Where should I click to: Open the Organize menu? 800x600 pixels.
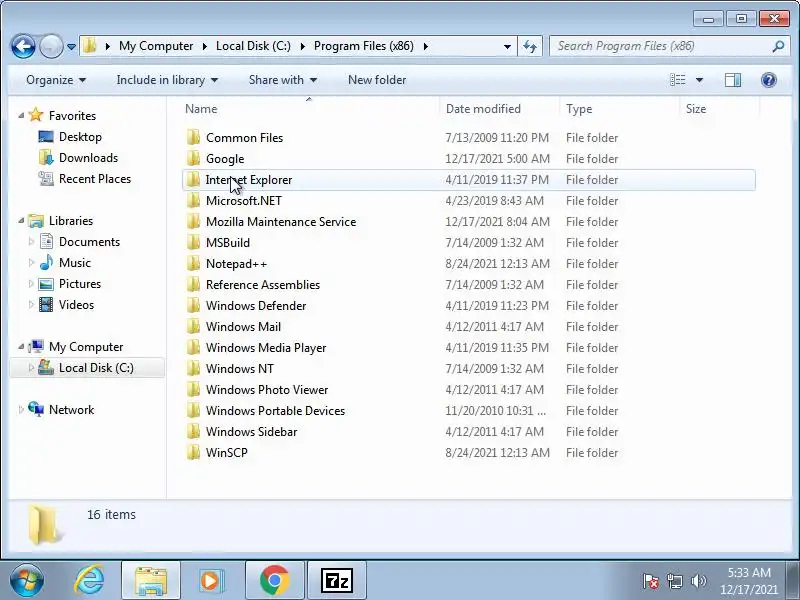(x=56, y=80)
